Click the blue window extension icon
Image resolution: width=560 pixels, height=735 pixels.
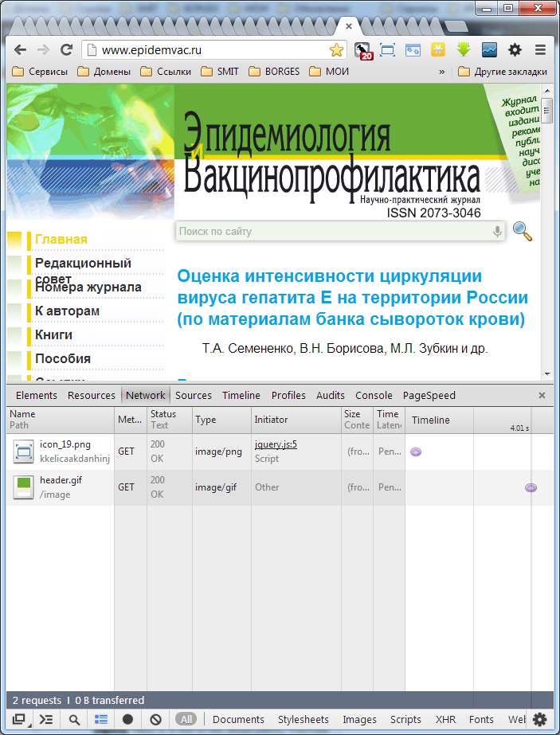click(413, 49)
